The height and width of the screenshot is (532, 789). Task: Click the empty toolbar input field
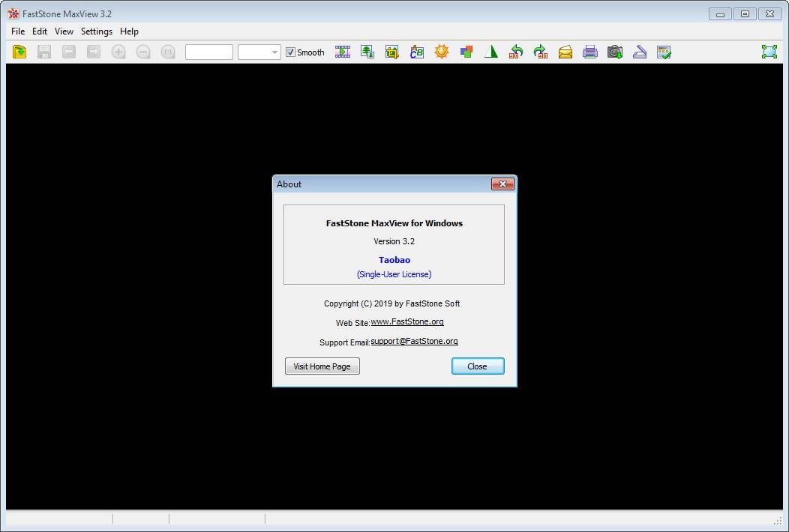pyautogui.click(x=208, y=52)
